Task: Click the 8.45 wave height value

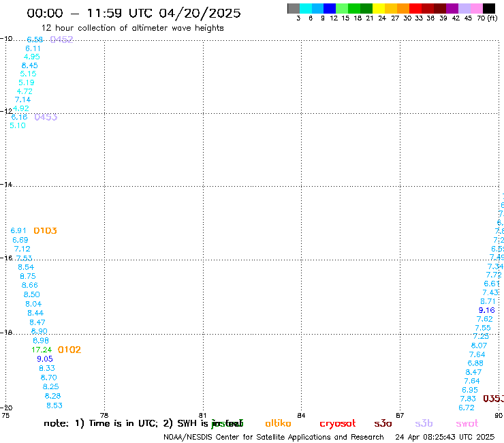Action: pyautogui.click(x=29, y=65)
